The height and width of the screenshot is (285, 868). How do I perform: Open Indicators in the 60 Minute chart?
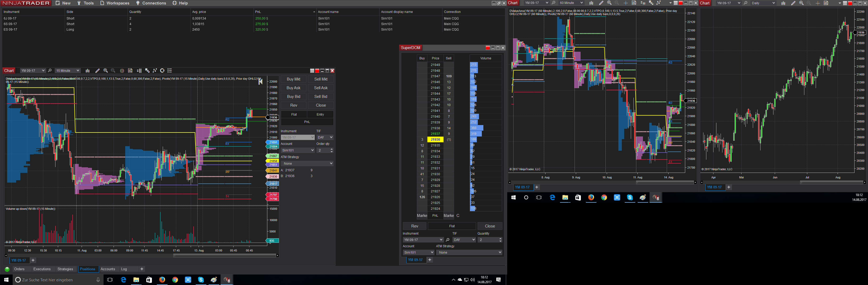pyautogui.click(x=651, y=3)
